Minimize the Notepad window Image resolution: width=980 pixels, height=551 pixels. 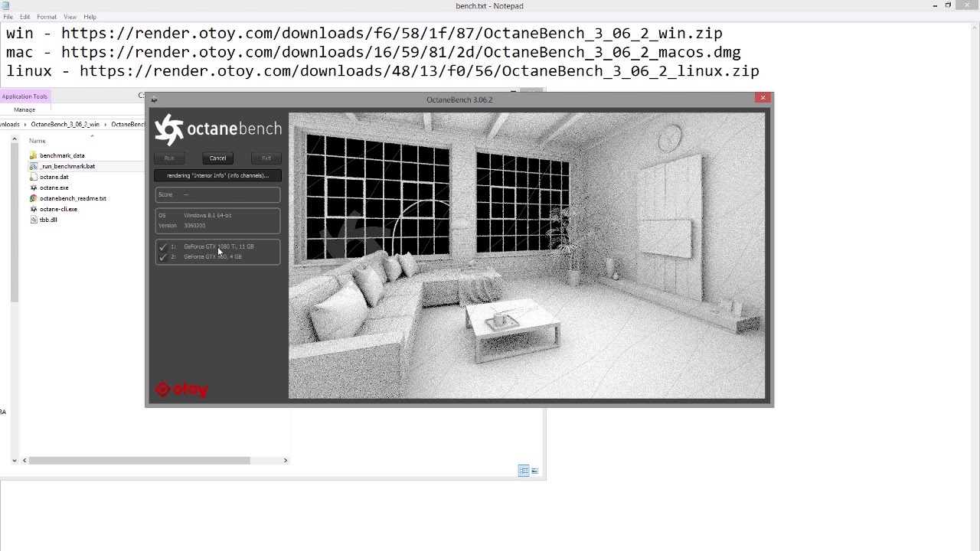click(x=935, y=5)
